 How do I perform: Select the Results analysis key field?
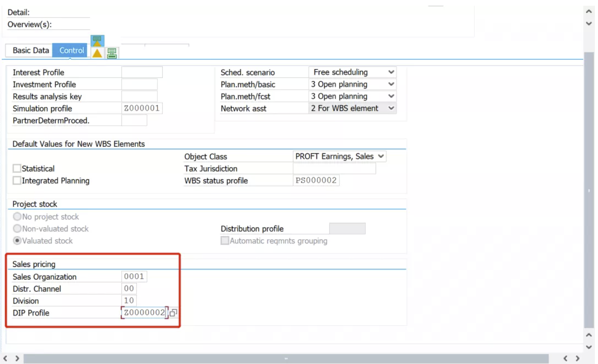pyautogui.click(x=139, y=96)
